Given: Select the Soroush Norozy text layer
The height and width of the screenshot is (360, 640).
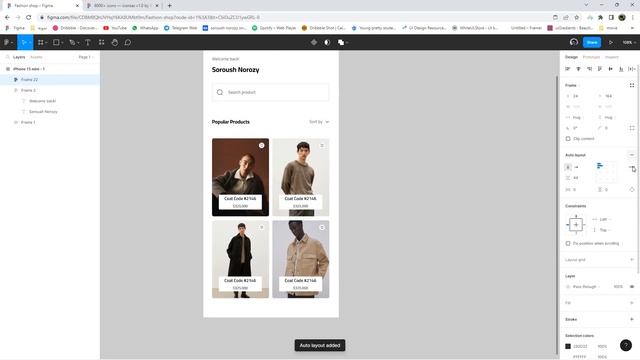Looking at the screenshot, I should [43, 111].
